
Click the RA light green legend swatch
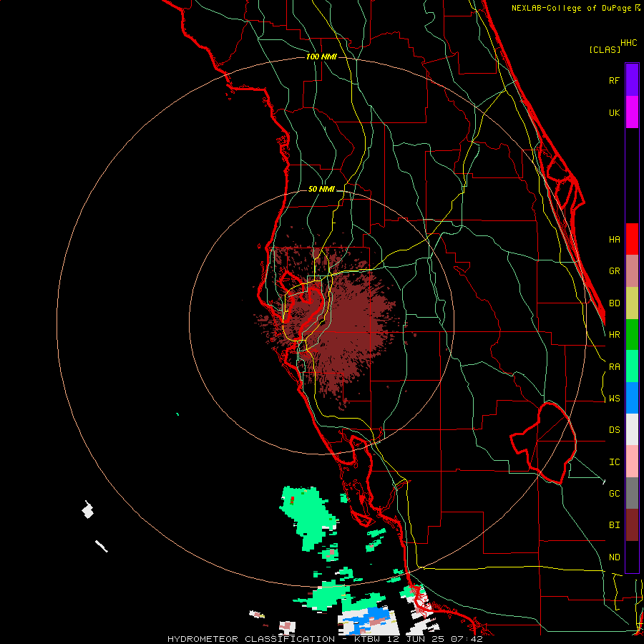pos(632,366)
